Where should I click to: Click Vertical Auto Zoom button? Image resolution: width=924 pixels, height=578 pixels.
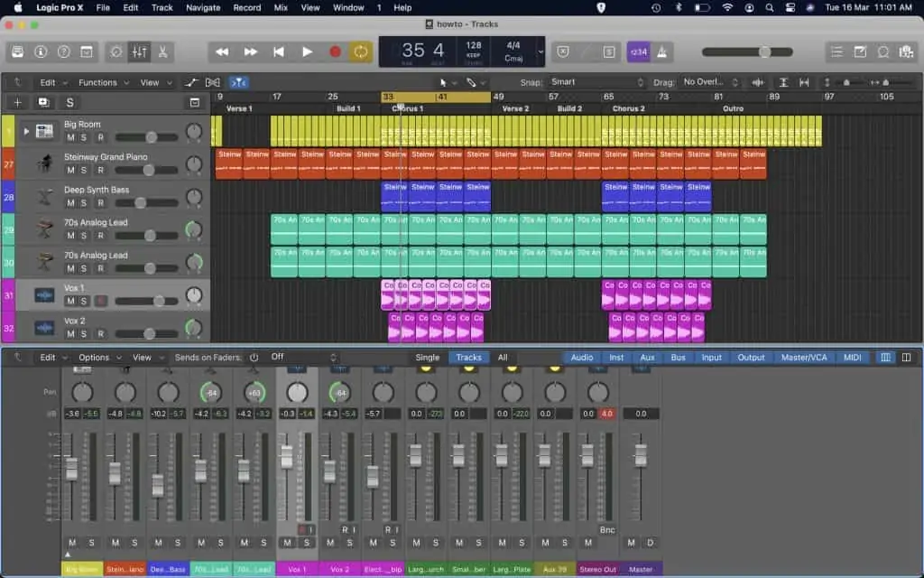click(784, 82)
